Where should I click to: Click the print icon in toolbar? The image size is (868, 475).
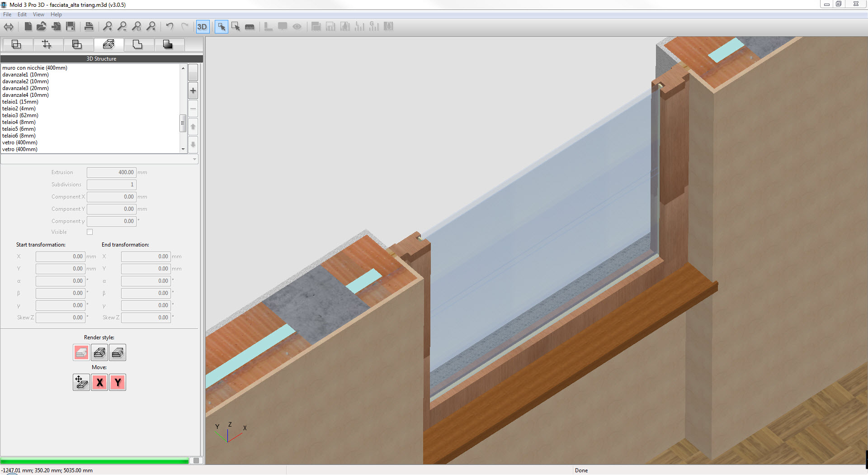click(89, 27)
